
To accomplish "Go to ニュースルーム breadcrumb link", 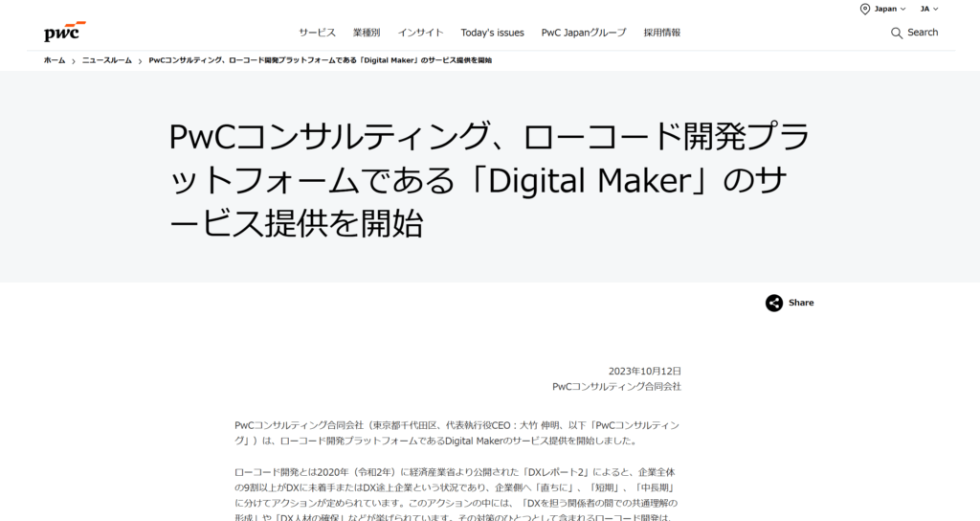I will [107, 60].
